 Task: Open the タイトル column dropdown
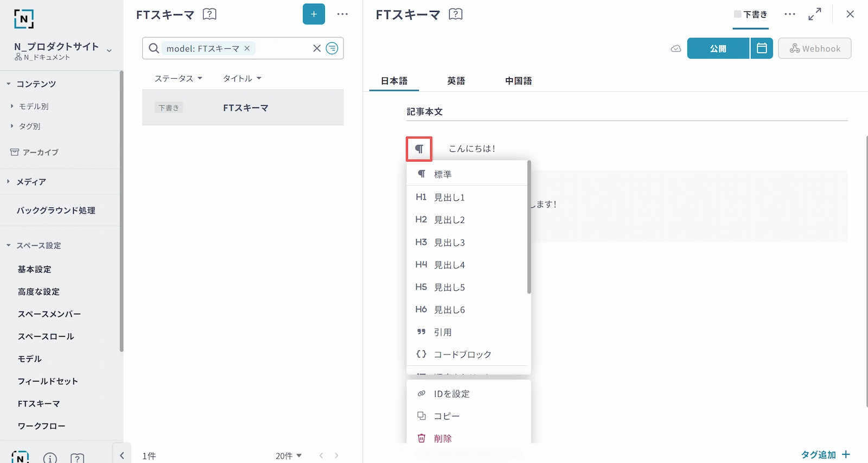242,78
